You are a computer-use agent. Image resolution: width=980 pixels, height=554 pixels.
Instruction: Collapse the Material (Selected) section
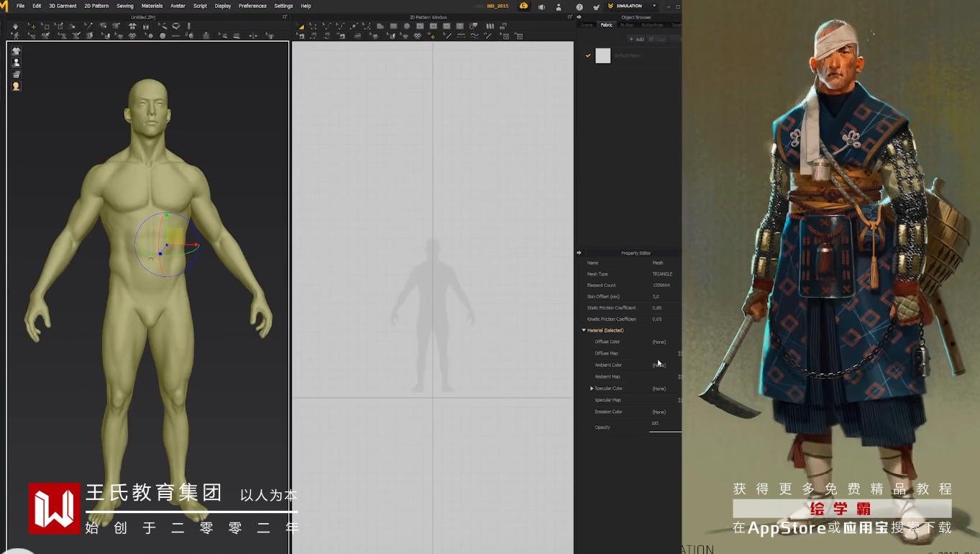pyautogui.click(x=584, y=330)
